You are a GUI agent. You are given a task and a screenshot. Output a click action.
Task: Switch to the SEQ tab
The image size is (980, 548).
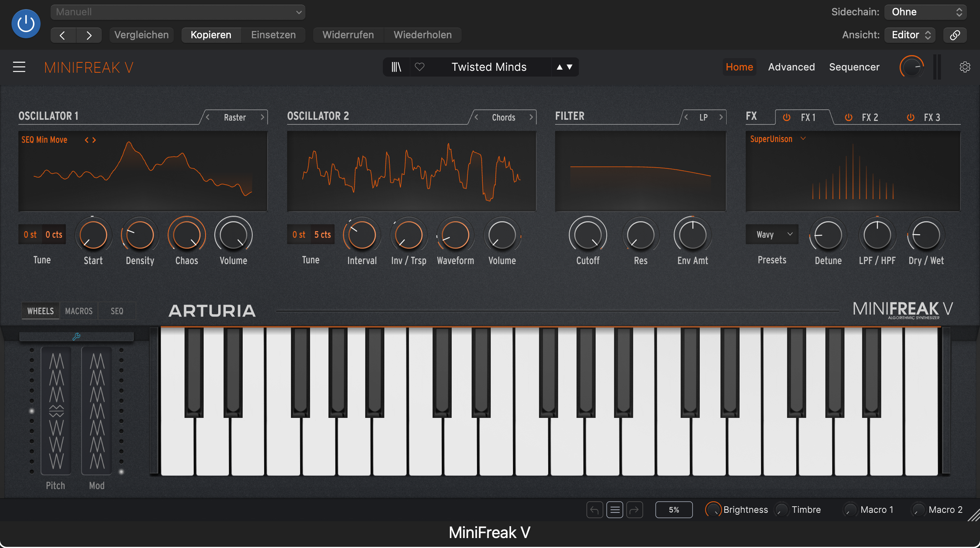tap(117, 311)
